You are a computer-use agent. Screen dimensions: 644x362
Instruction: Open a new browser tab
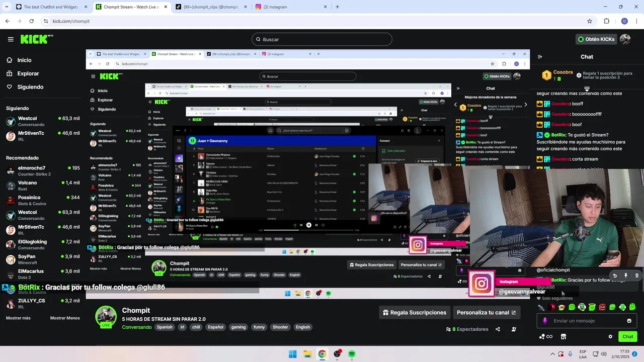click(337, 7)
